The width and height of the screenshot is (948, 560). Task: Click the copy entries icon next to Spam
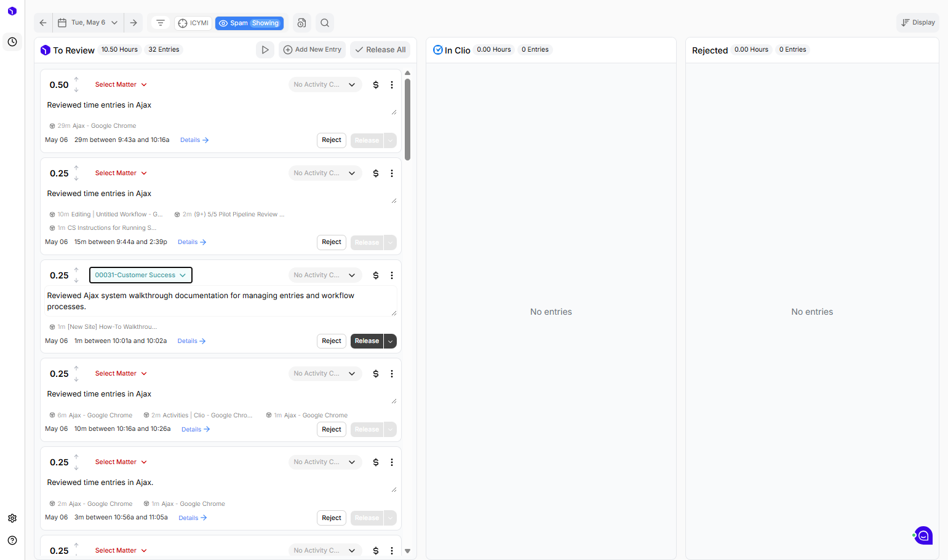tap(301, 23)
